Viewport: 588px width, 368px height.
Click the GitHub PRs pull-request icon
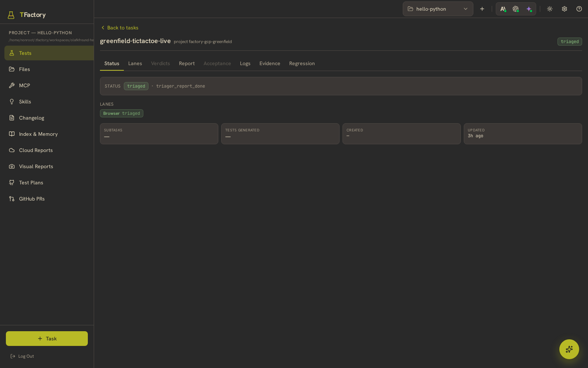pos(12,199)
